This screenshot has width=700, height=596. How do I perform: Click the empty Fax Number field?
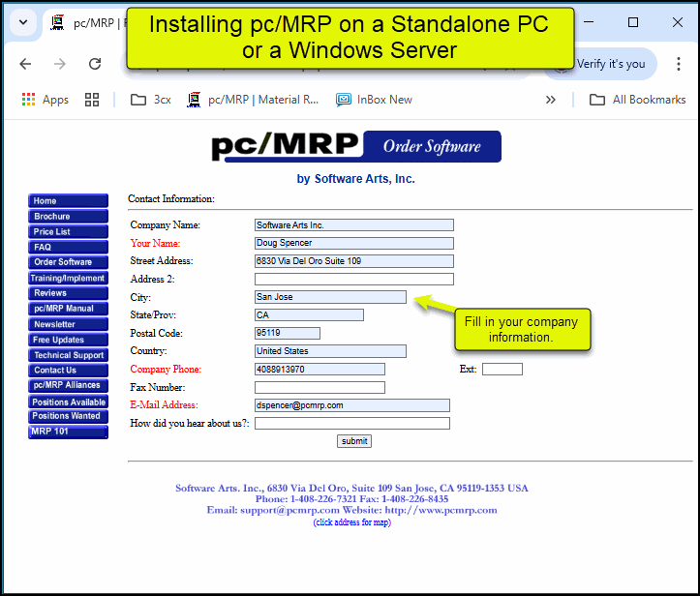tap(320, 387)
